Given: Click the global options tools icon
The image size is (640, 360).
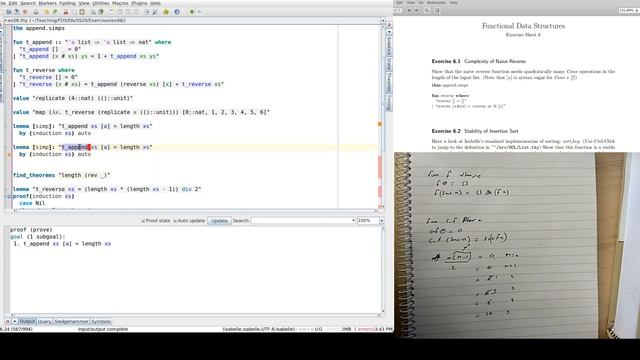Looking at the screenshot, I should (155, 12).
